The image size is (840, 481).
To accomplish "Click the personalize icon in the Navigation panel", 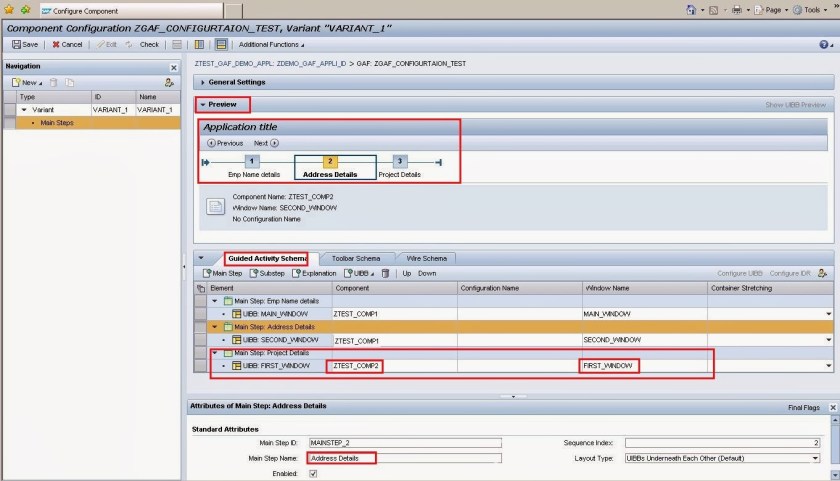I will 171,82.
